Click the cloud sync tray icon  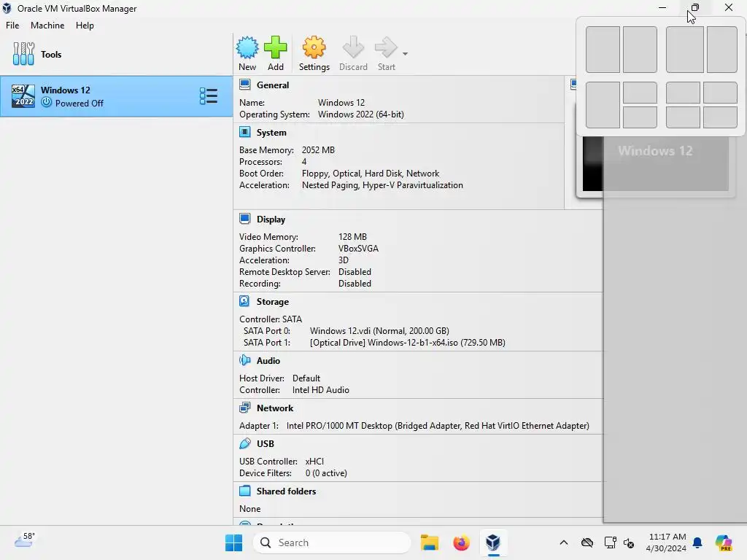(587, 542)
